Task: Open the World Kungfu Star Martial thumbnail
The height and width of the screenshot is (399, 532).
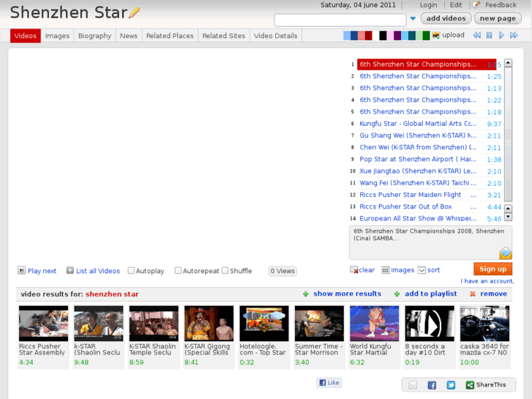Action: tap(374, 324)
